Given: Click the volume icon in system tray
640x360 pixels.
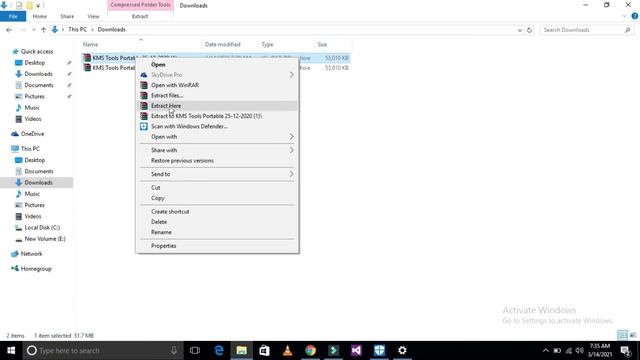Looking at the screenshot, I should (x=580, y=351).
